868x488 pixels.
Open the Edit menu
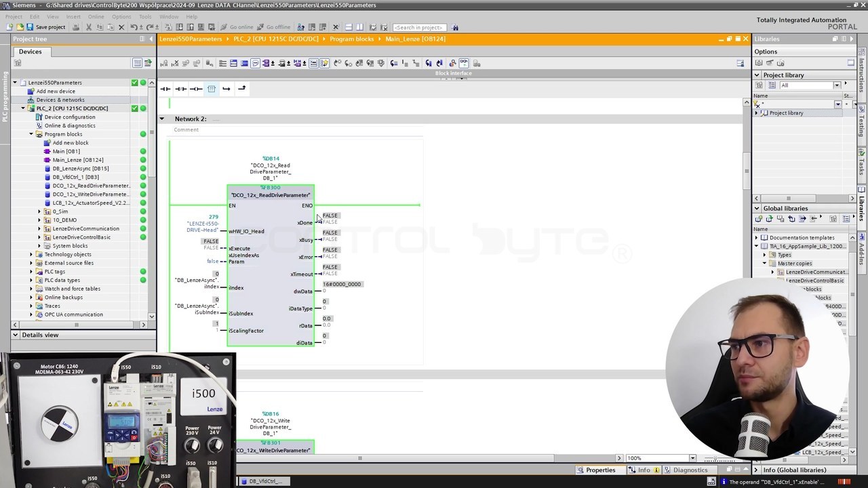(34, 16)
